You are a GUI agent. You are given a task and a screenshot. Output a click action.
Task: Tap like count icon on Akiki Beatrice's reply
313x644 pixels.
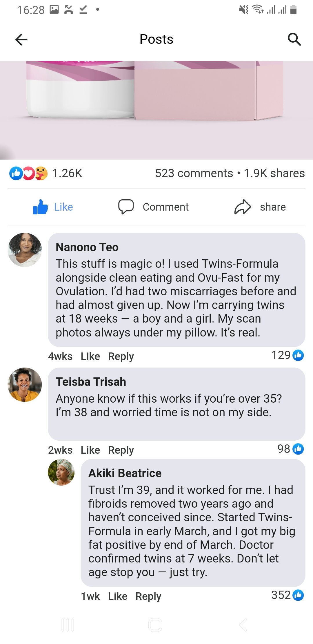[x=298, y=595]
